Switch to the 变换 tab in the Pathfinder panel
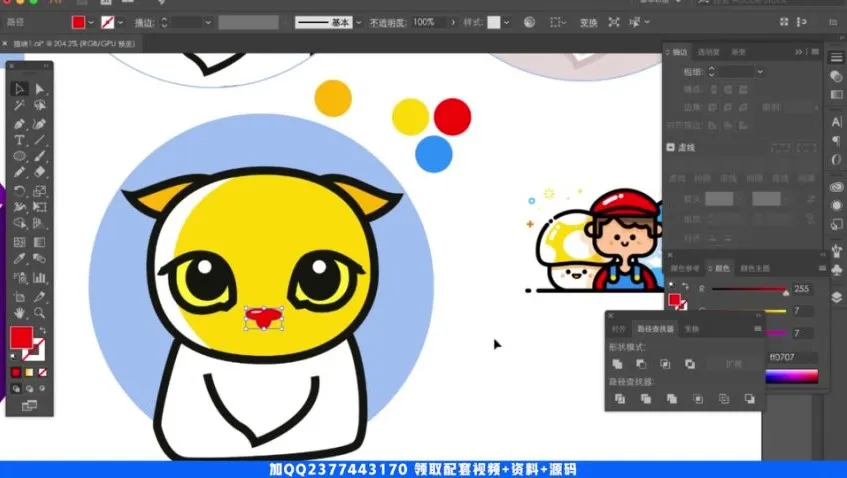 [692, 329]
